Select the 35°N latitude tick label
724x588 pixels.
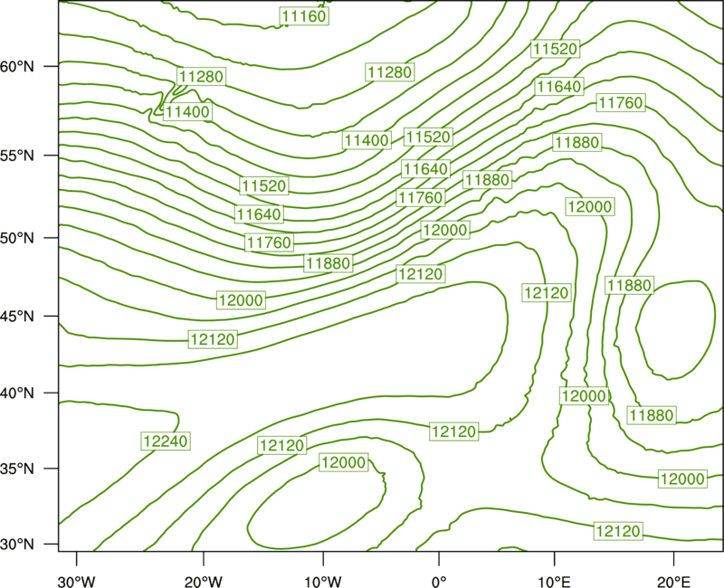(x=17, y=469)
